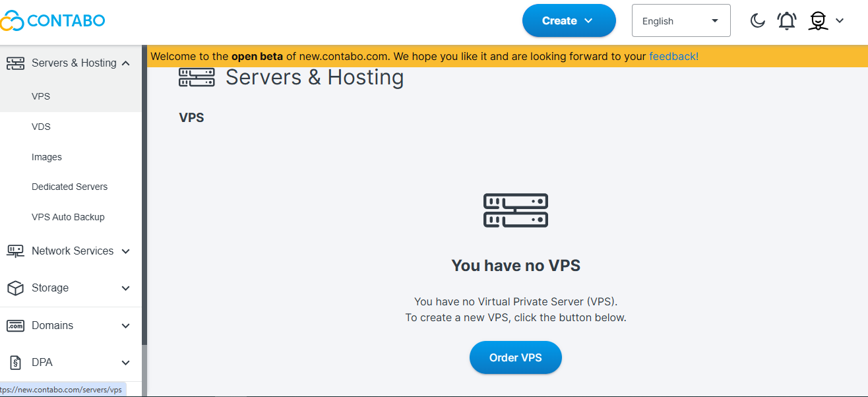Collapse the Servers & Hosting section chevron
The image size is (868, 397).
click(x=126, y=63)
